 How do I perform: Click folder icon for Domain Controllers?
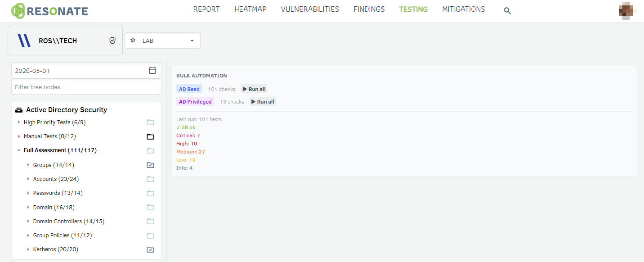click(151, 221)
